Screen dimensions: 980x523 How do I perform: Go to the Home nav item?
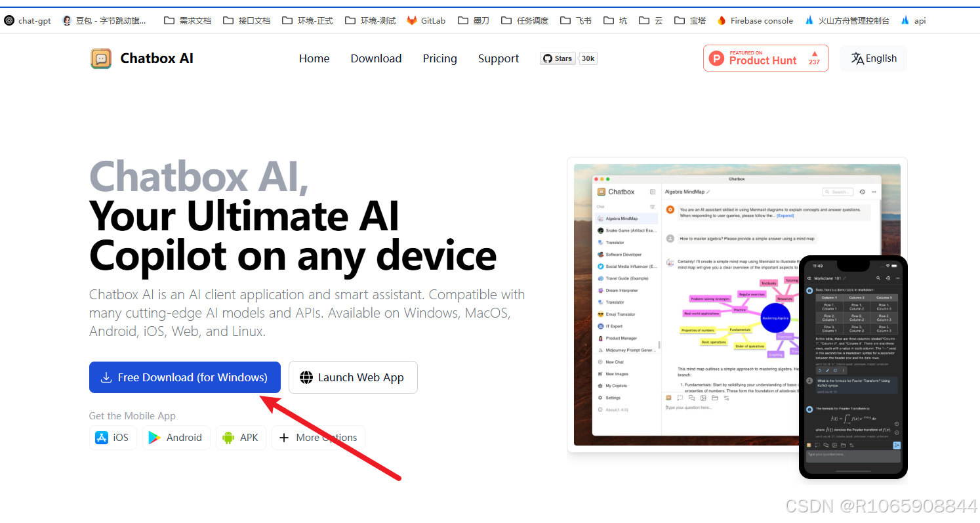click(314, 58)
